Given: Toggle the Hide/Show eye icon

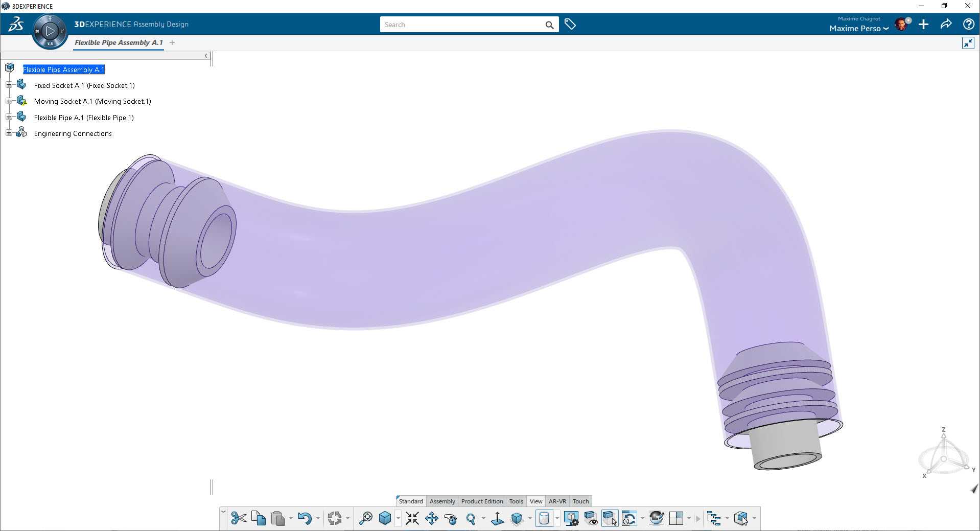Looking at the screenshot, I should (591, 518).
